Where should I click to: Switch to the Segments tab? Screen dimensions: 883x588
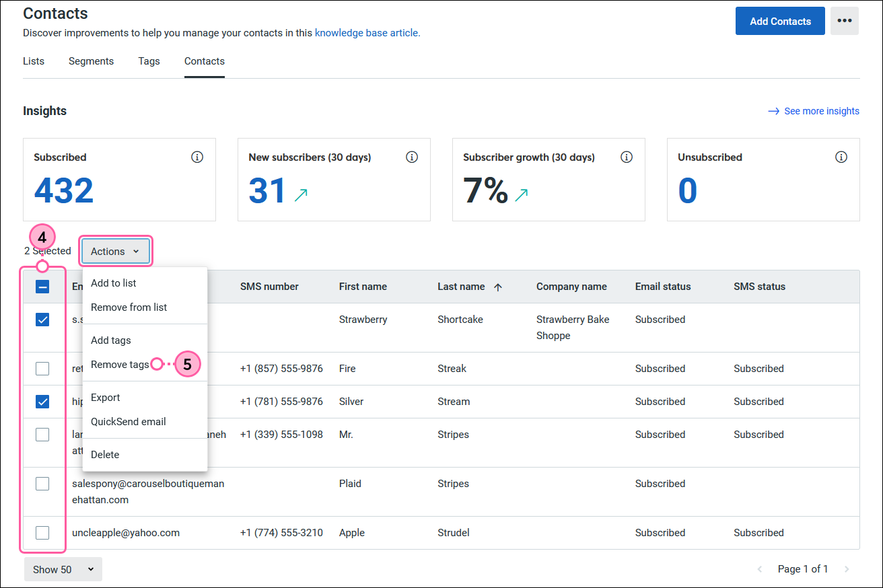[91, 61]
